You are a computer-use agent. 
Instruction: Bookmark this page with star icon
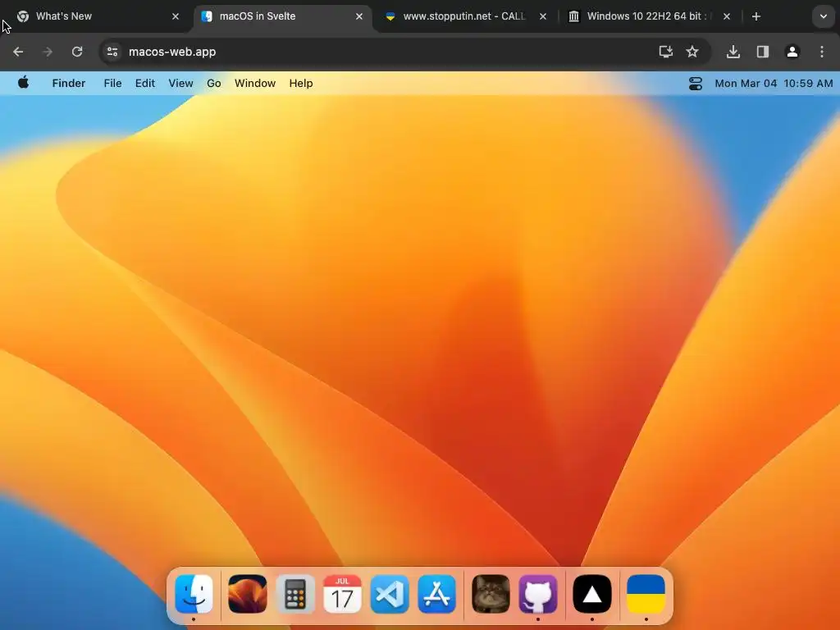tap(692, 52)
